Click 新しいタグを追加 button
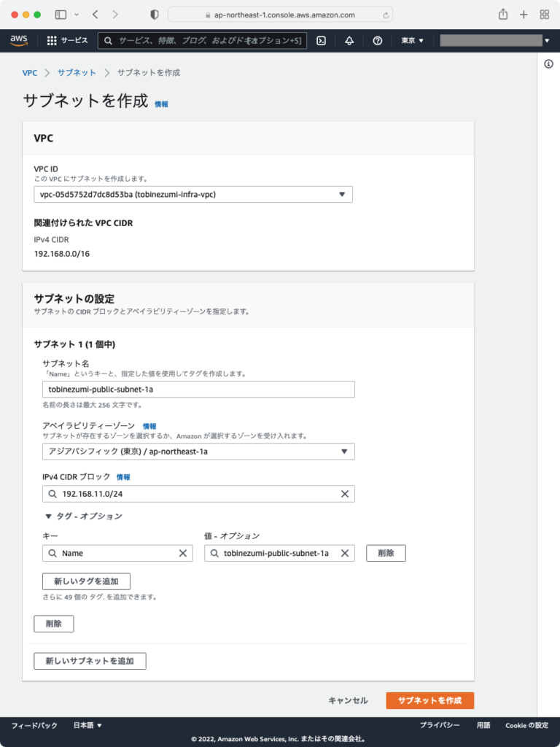This screenshot has height=747, width=560. click(x=86, y=581)
